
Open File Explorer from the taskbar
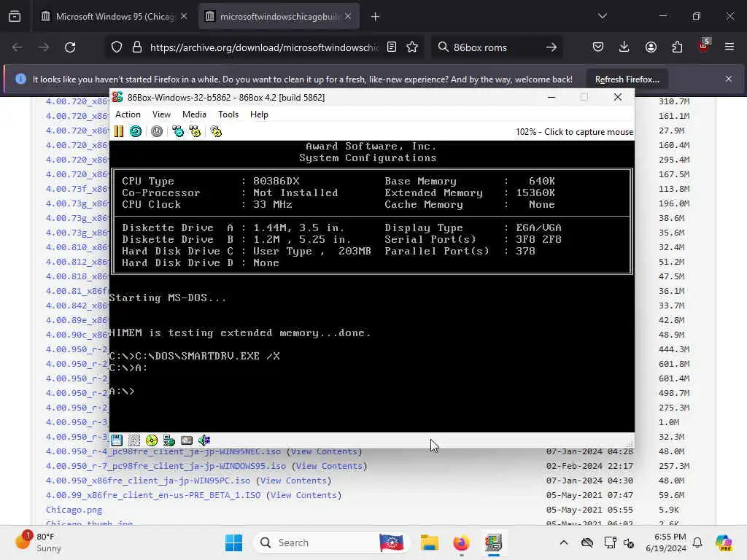point(429,542)
